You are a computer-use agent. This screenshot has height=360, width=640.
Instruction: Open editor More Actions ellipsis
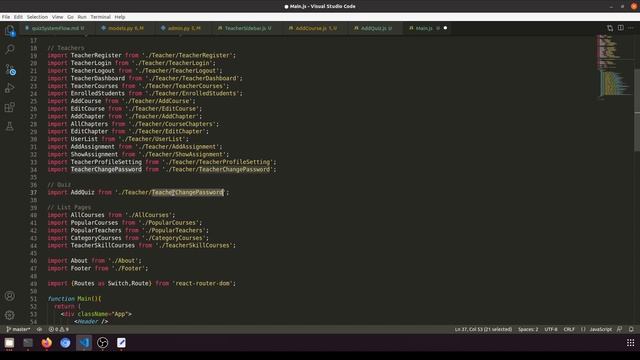pyautogui.click(x=631, y=28)
